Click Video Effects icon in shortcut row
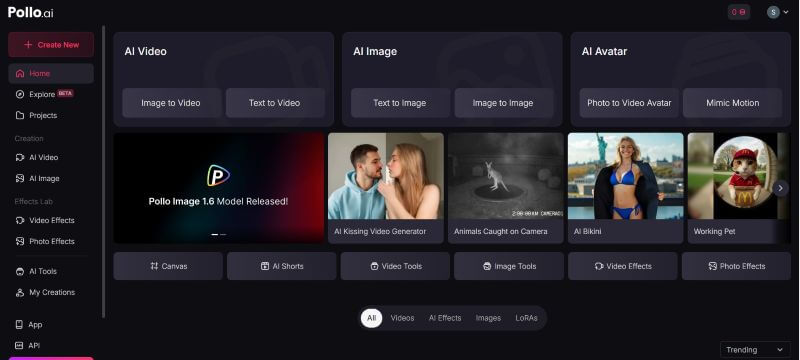Image resolution: width=800 pixels, height=360 pixels. 599,266
